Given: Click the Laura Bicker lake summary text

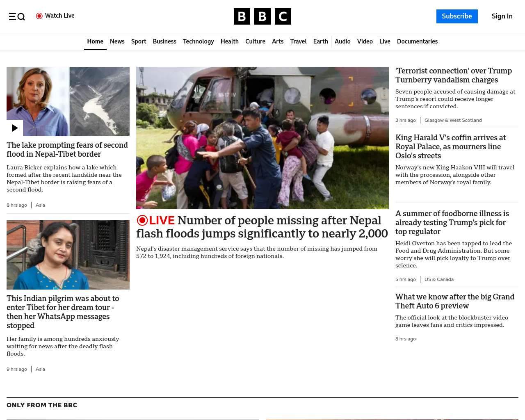Looking at the screenshot, I should [x=64, y=178].
